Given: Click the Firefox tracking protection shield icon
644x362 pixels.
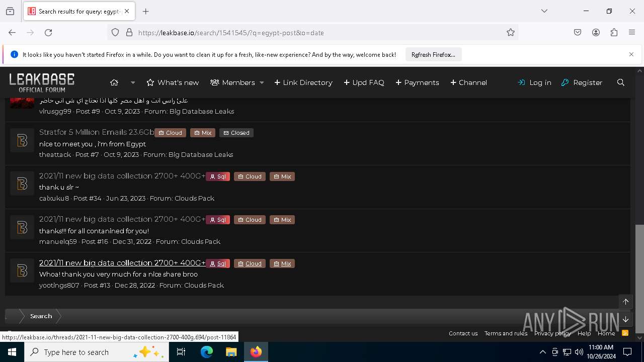Looking at the screenshot, I should 115,33.
